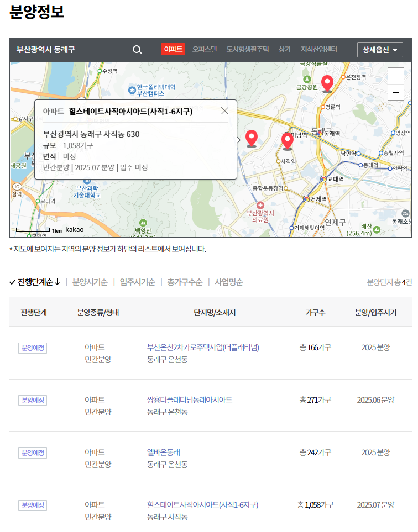Click the 단지명/소재지 column header

point(215,313)
